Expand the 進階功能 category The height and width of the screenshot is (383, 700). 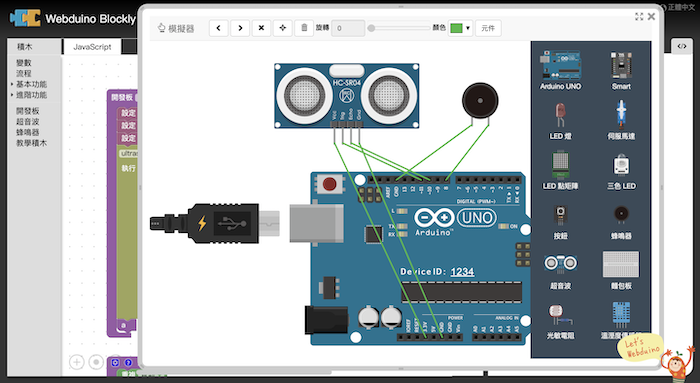click(31, 95)
